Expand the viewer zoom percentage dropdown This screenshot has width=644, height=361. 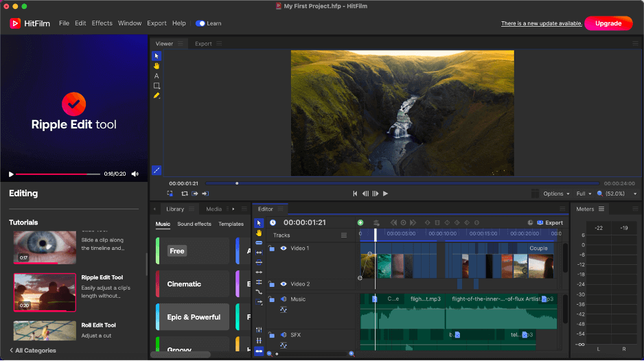pyautogui.click(x=635, y=194)
